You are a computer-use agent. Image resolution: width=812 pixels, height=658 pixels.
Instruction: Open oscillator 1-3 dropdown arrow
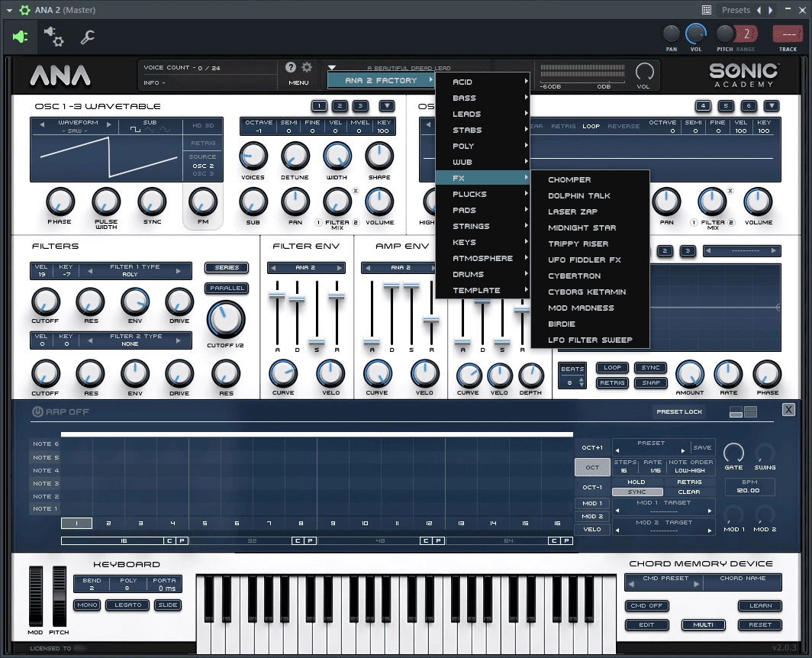(387, 105)
